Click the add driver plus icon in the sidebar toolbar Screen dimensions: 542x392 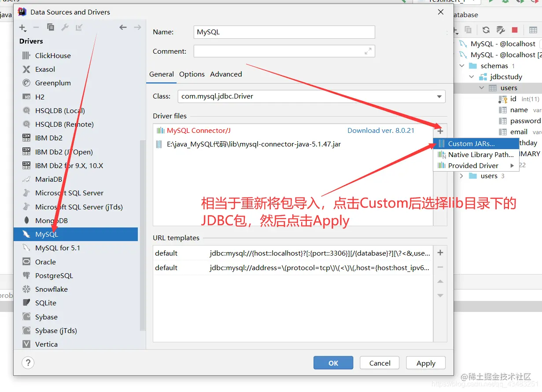point(22,28)
